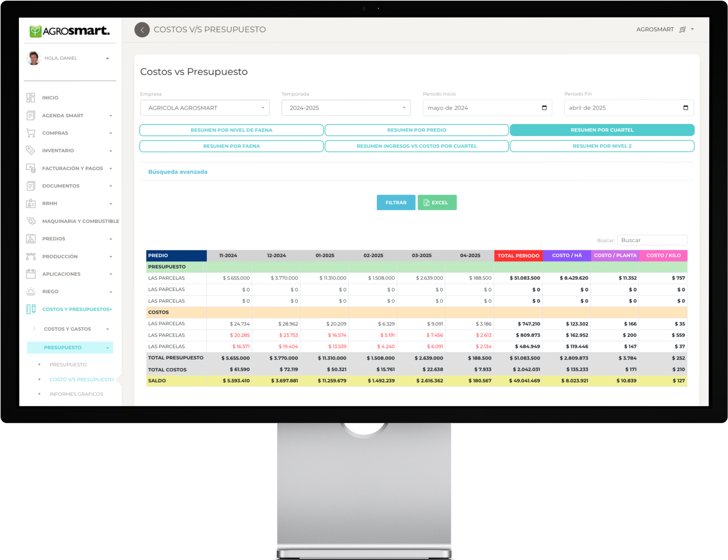This screenshot has height=560, width=728.
Task: Click the RRHH ID badge icon
Action: pos(31,203)
